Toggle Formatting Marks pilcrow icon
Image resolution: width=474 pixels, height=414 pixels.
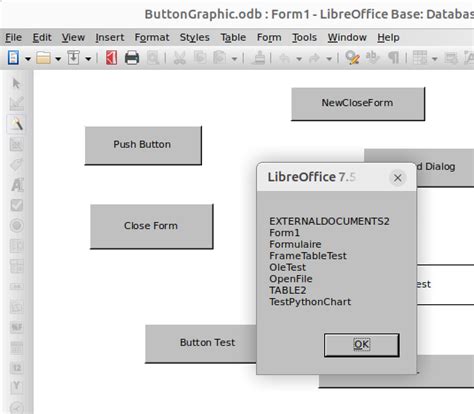393,58
